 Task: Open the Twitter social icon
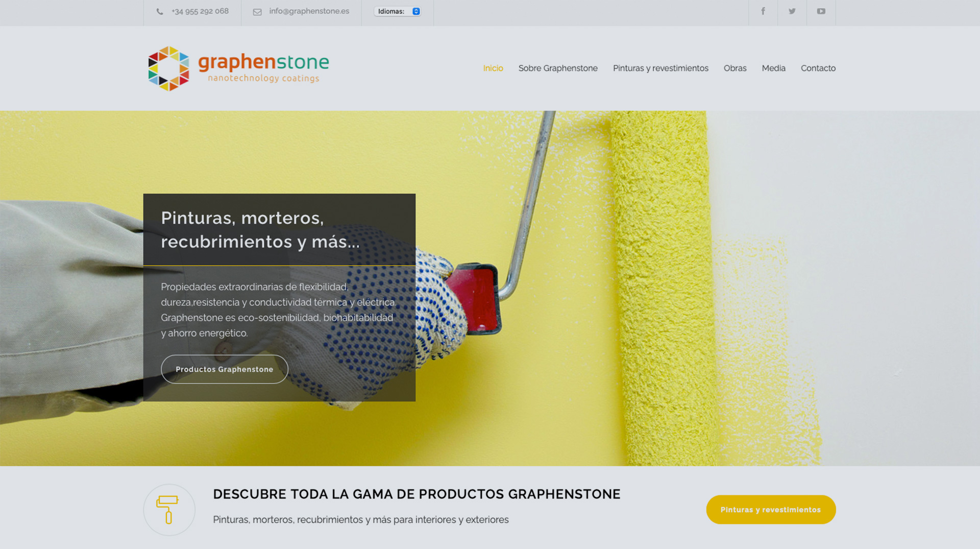tap(792, 11)
